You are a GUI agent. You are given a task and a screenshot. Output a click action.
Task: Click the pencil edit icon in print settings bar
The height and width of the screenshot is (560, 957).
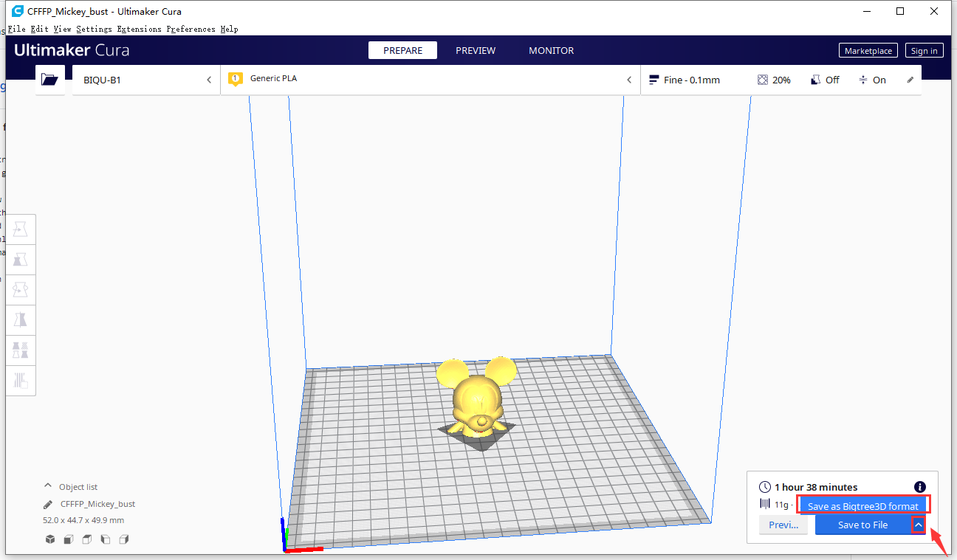(910, 80)
